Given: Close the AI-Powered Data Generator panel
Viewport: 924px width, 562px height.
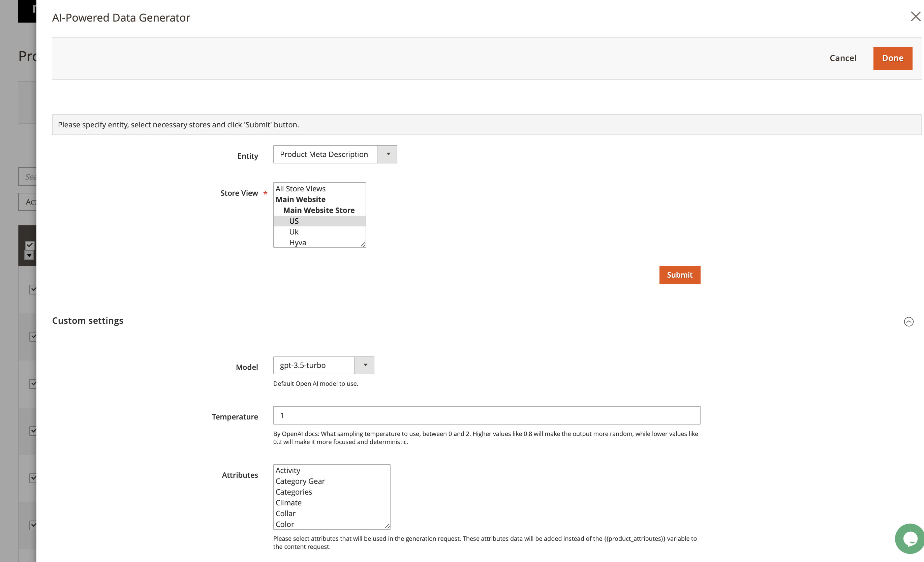Looking at the screenshot, I should tap(915, 17).
